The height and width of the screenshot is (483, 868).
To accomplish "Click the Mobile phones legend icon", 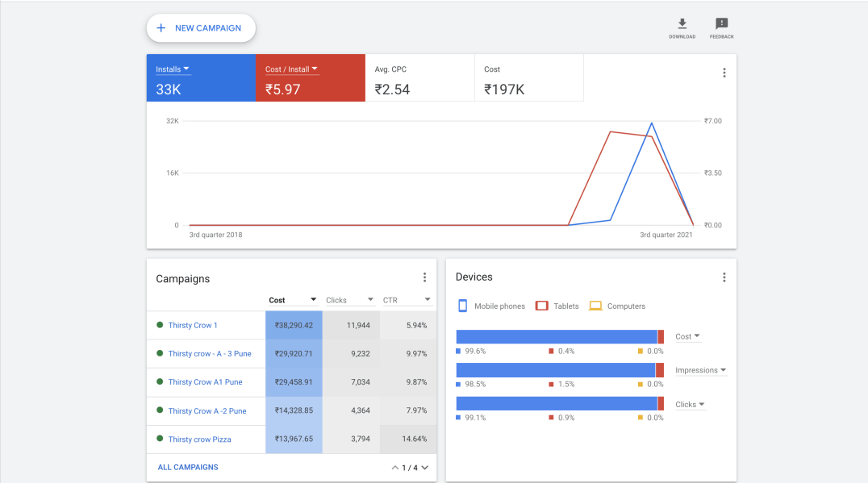I will pos(463,306).
